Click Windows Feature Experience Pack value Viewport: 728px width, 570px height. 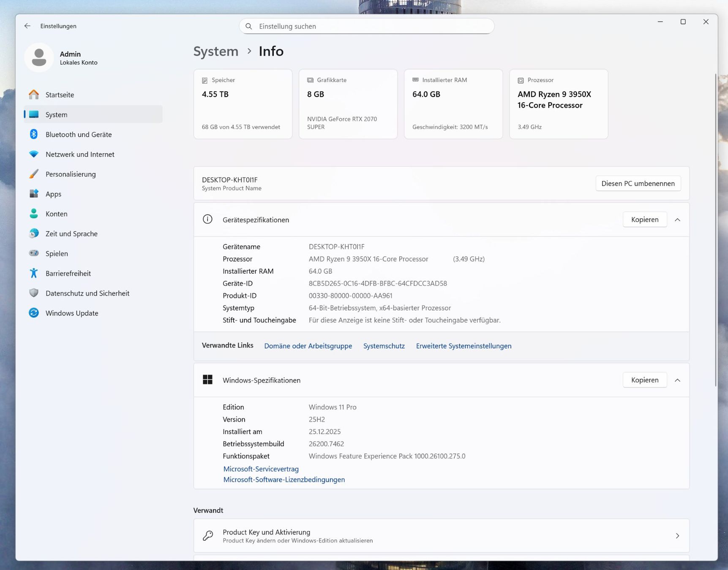pyautogui.click(x=387, y=456)
